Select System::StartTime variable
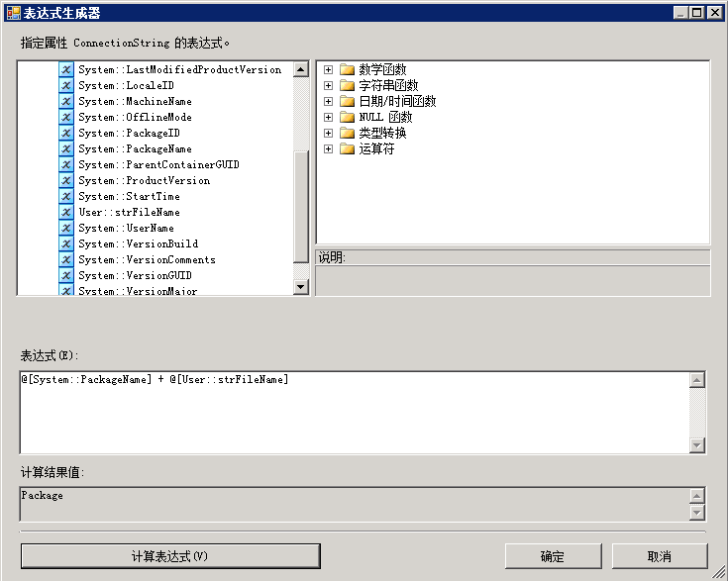The image size is (728, 581). click(129, 196)
